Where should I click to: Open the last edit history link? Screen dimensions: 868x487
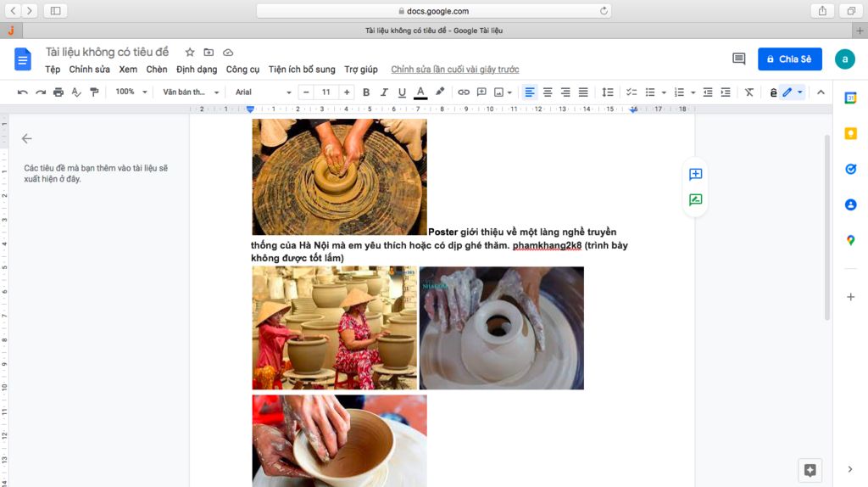(x=455, y=70)
